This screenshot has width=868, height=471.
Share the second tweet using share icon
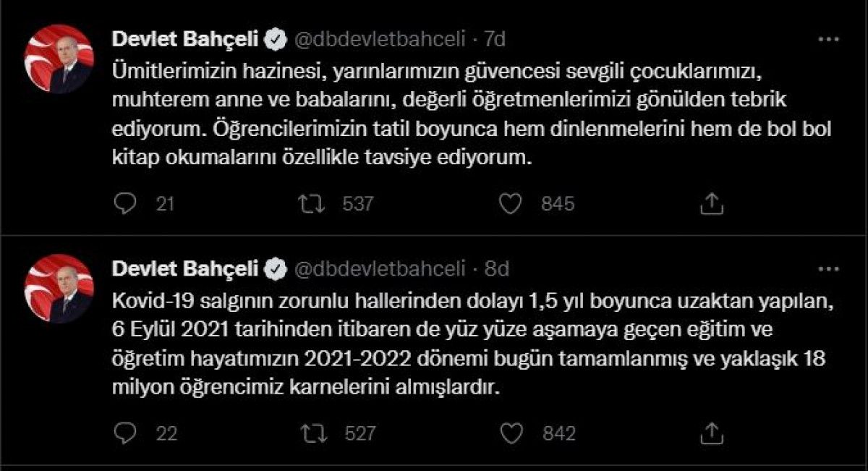coord(711,433)
